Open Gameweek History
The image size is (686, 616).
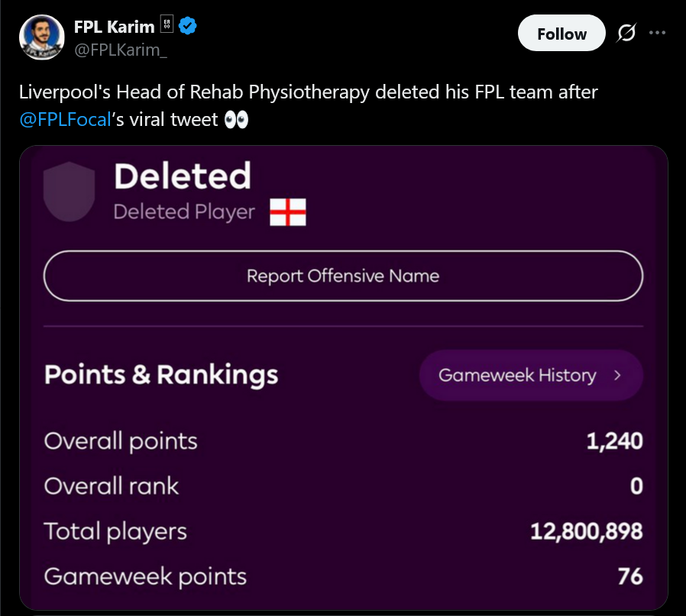(517, 376)
